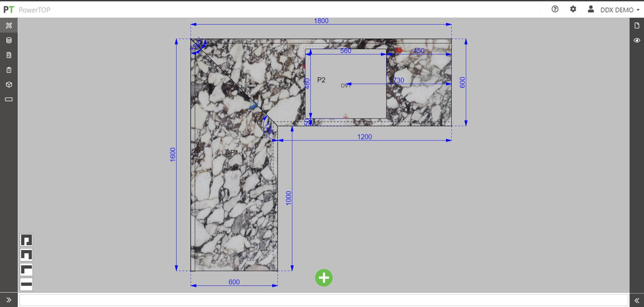Viewport: 644px width, 307px height.
Task: Choose the L-shaped countertop template
Action: pos(26,269)
